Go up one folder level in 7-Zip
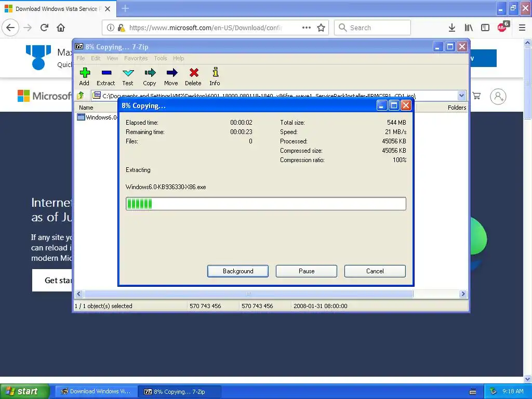This screenshot has height=399, width=532. 81,96
